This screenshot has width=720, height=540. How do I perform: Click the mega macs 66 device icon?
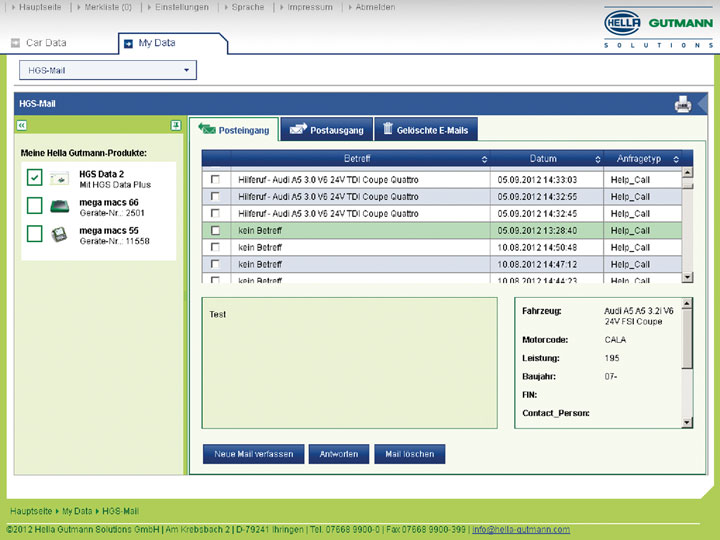60,207
